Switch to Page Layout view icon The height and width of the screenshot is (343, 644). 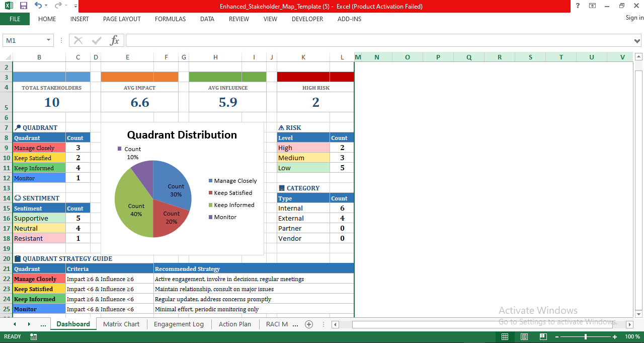(524, 337)
